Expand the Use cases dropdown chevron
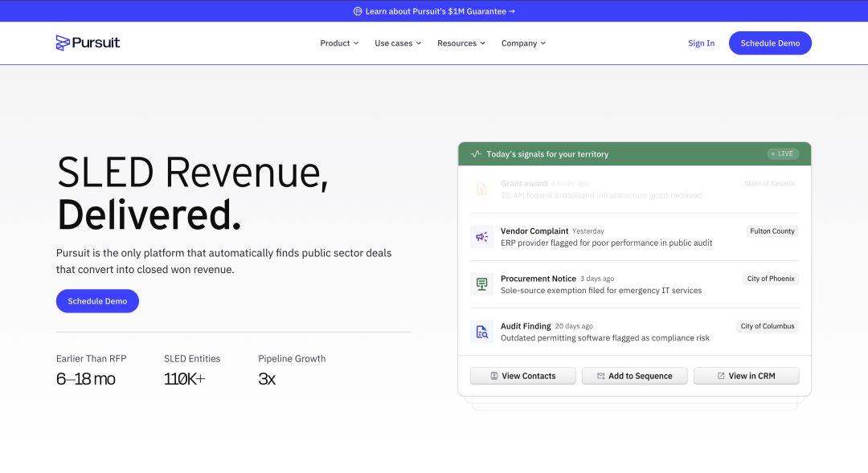 click(x=419, y=43)
